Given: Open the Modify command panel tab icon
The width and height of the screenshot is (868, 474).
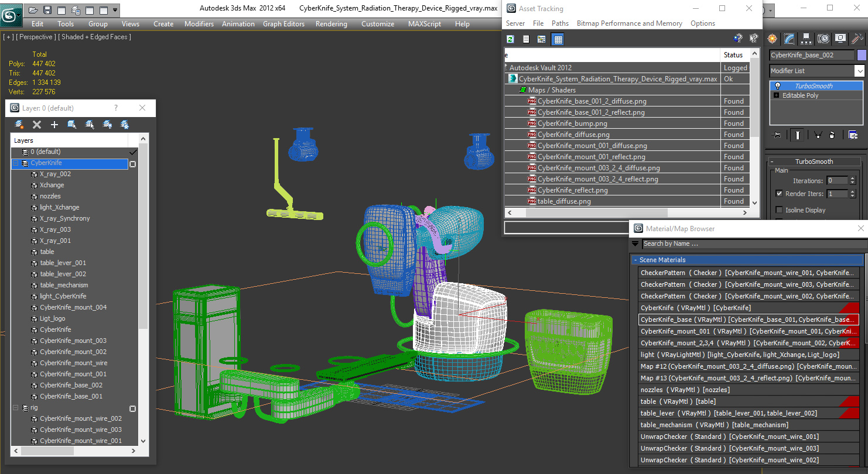Looking at the screenshot, I should (x=790, y=39).
